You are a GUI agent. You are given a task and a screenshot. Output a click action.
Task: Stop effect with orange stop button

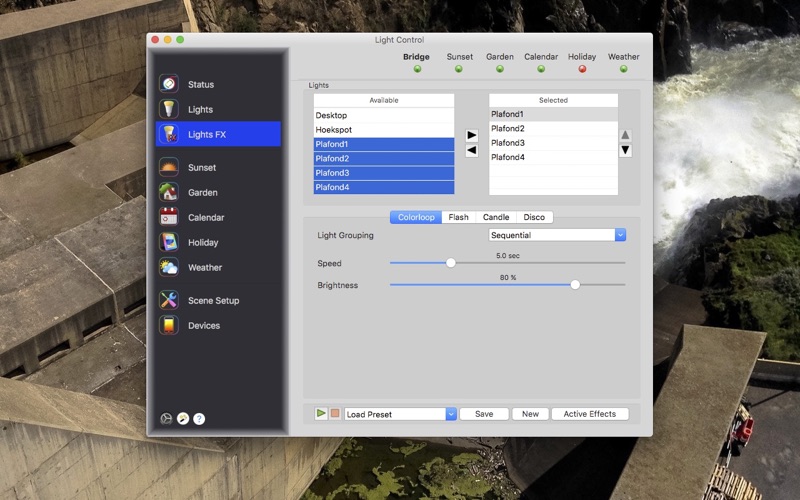click(x=335, y=413)
